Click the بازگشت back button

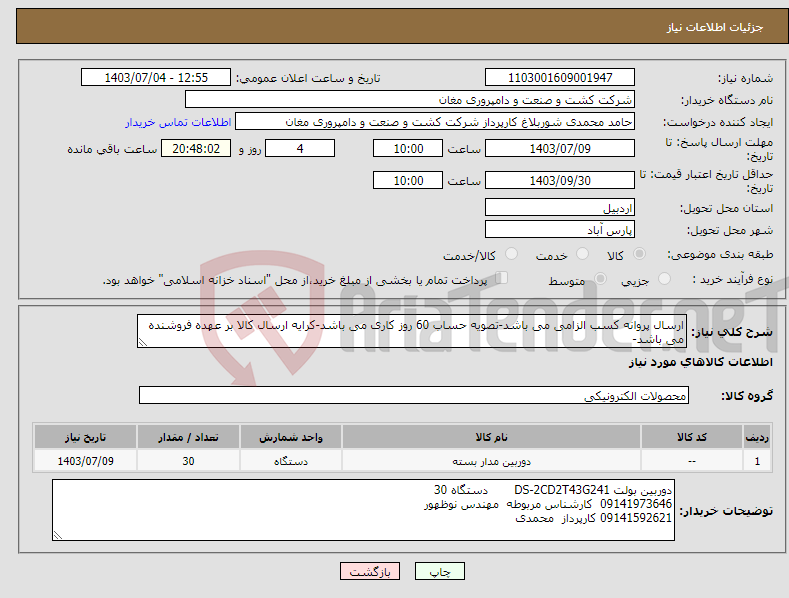click(370, 571)
